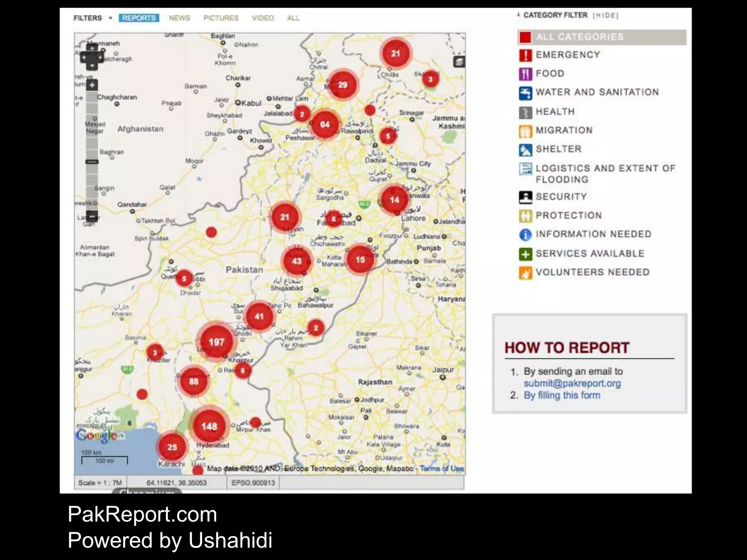Click the red All Categories swatch
Viewport: 747px width, 560px height.
coord(525,37)
